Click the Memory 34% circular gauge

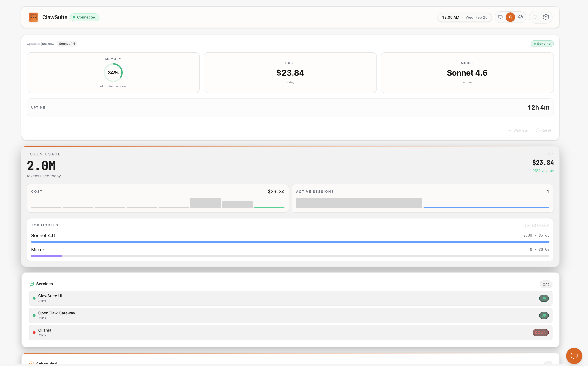click(113, 73)
